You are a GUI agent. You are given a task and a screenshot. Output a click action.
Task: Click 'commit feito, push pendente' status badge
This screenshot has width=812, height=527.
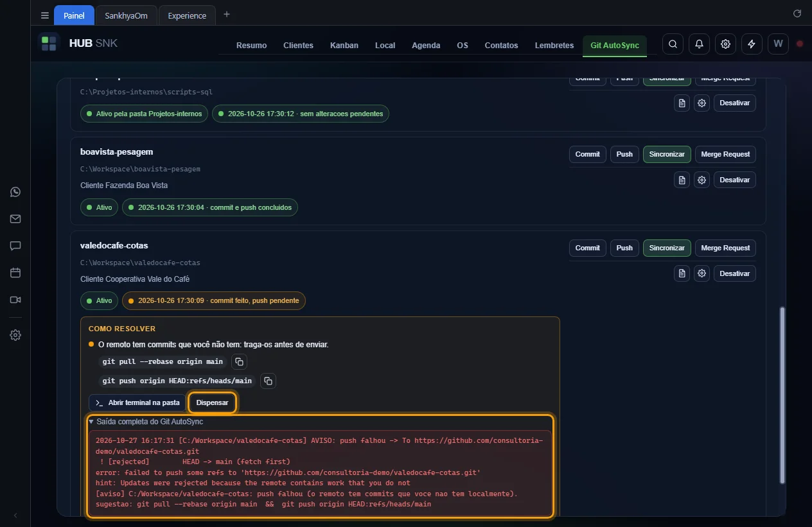point(214,300)
